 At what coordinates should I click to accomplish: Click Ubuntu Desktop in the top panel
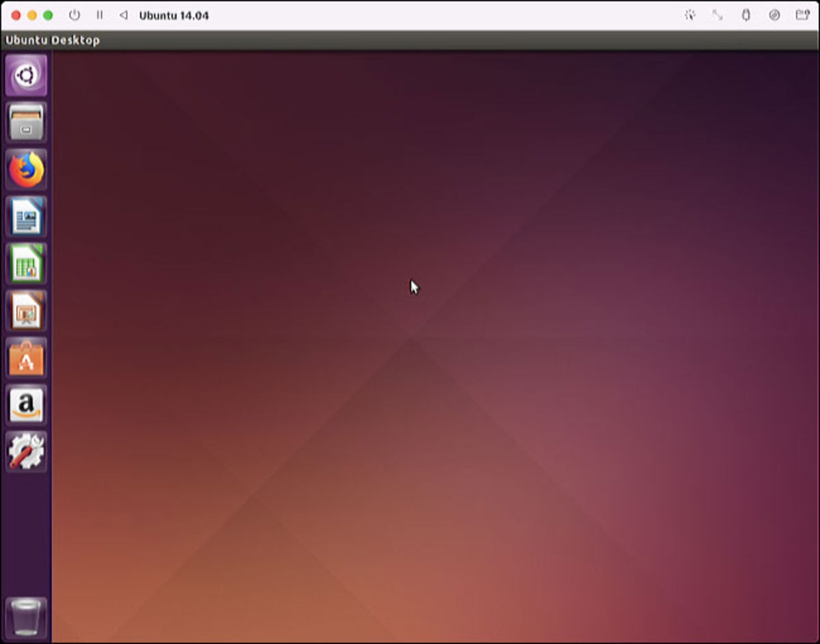point(52,40)
